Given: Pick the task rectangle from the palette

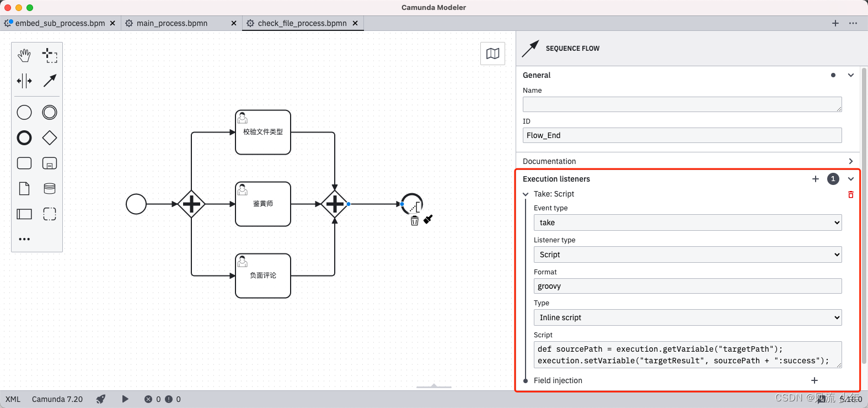Looking at the screenshot, I should pos(24,163).
